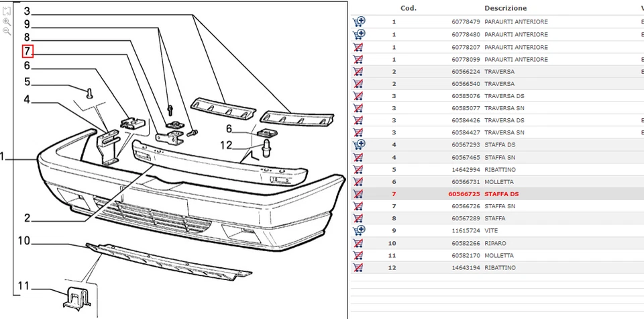Click MOLLETTA description for 60566731
Viewport: 644px width, 319px height.
click(499, 182)
